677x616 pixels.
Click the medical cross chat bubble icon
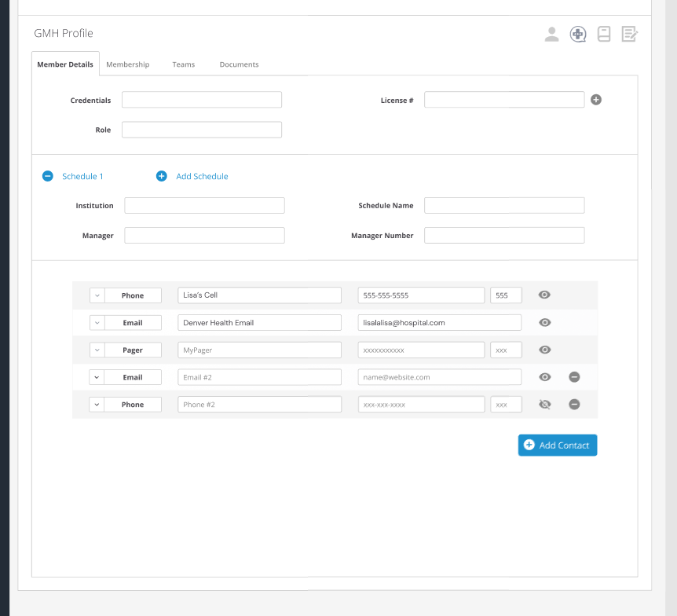577,34
